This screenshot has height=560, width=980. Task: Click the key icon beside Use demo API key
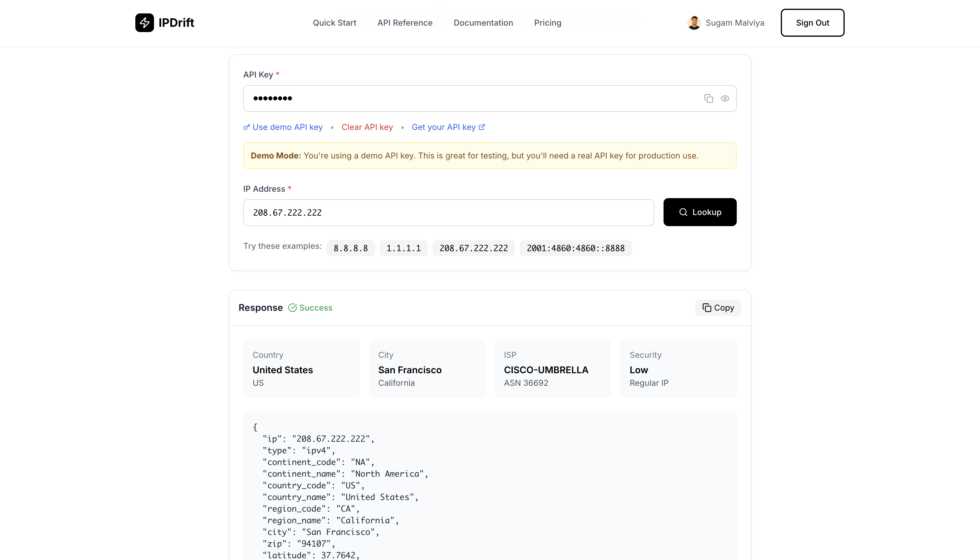[246, 127]
